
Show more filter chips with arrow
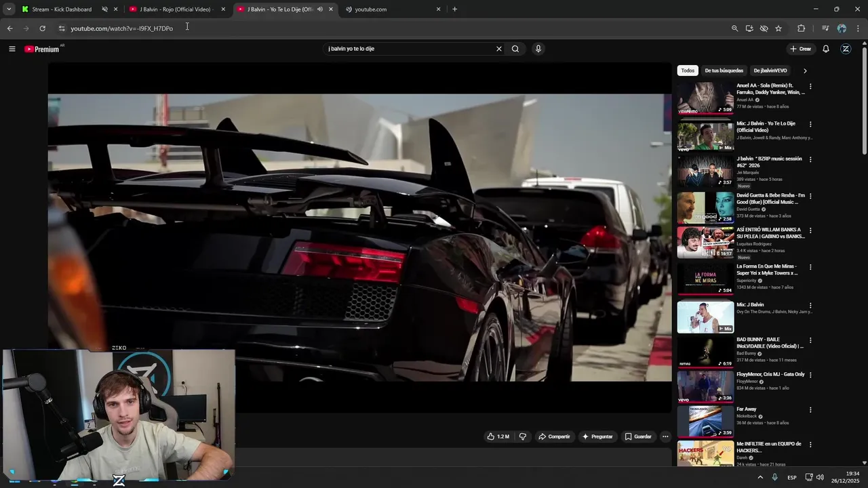coord(805,70)
